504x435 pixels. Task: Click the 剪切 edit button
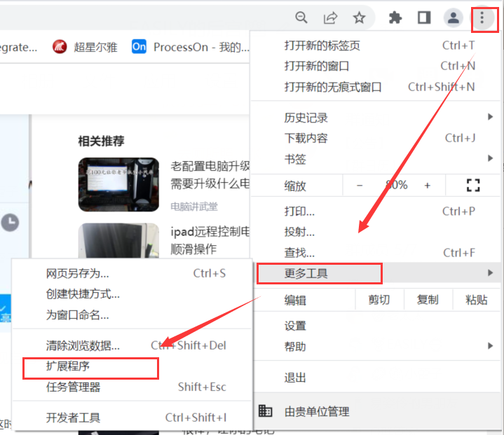pos(379,300)
